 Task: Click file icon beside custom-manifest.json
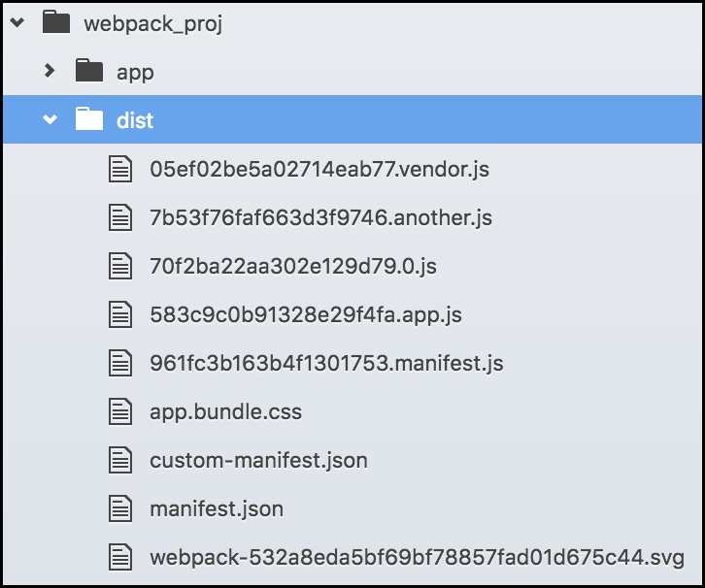(x=120, y=460)
